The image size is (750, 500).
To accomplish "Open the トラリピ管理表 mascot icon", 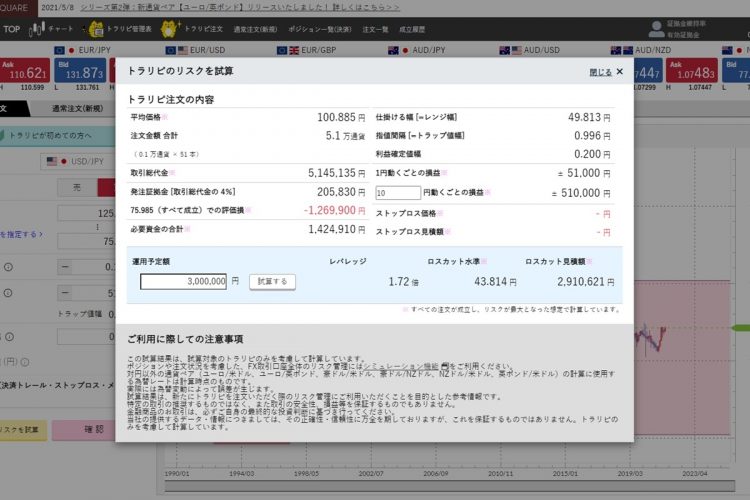I will point(96,29).
